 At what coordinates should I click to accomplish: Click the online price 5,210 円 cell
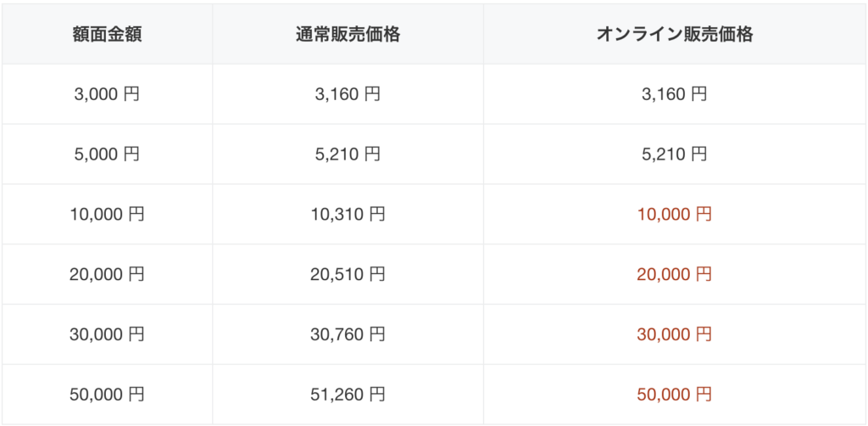click(674, 154)
